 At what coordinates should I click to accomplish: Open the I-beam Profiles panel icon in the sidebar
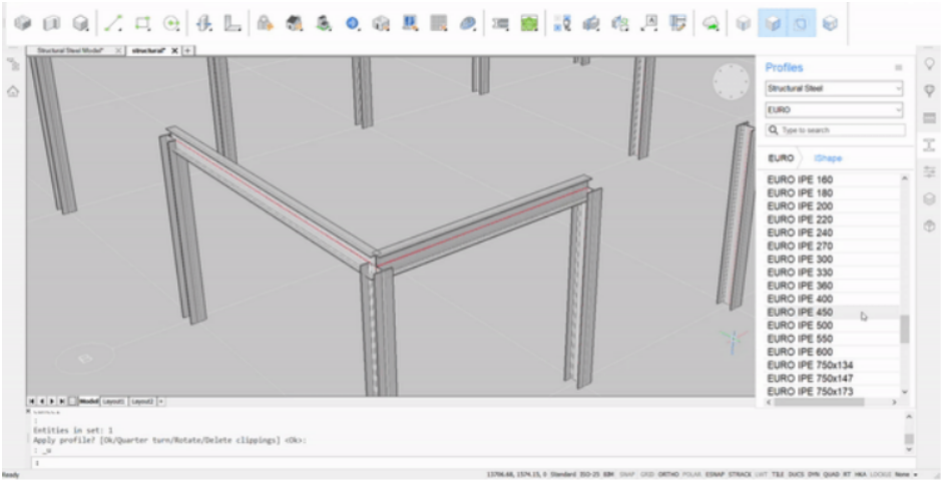[x=929, y=145]
